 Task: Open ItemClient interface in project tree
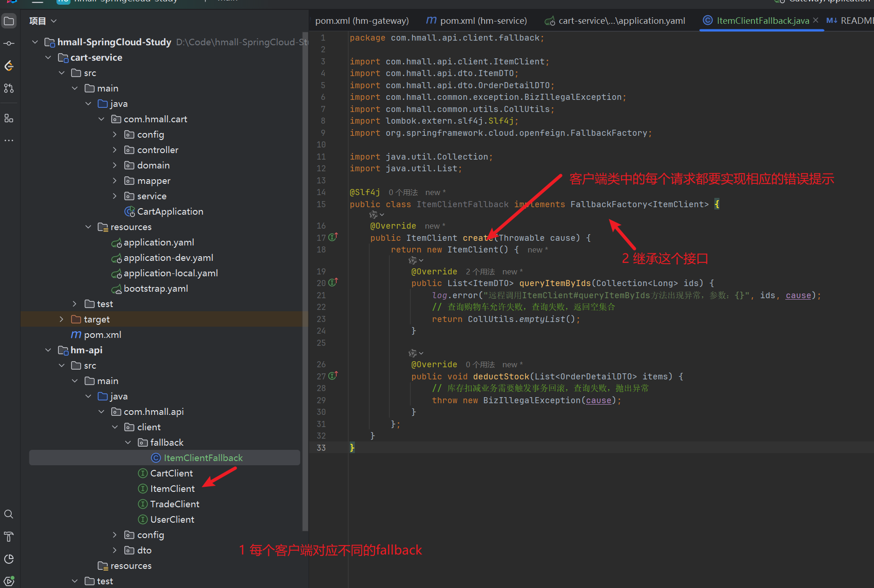(x=172, y=489)
